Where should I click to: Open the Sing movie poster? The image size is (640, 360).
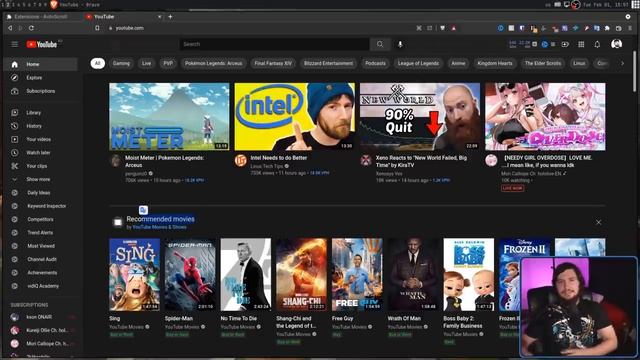[134, 275]
